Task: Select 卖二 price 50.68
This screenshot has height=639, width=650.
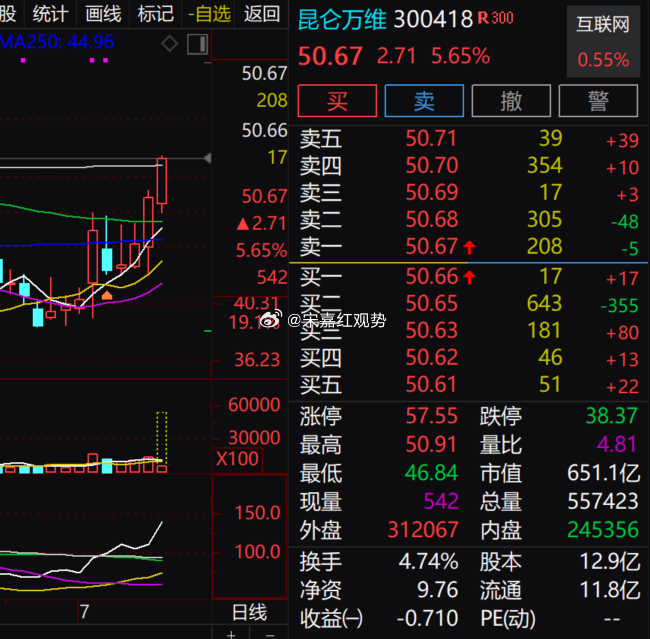Action: tap(431, 219)
